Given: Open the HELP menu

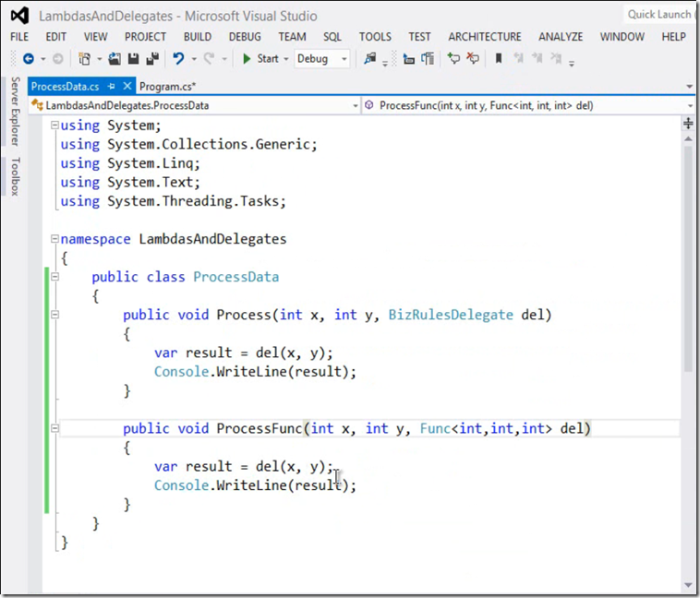Looking at the screenshot, I should pyautogui.click(x=673, y=37).
